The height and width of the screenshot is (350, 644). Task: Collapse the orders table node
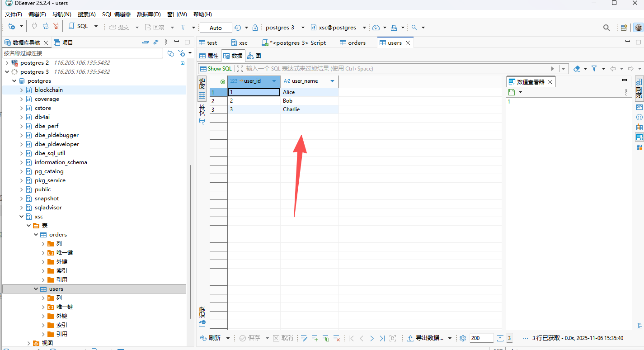point(36,235)
